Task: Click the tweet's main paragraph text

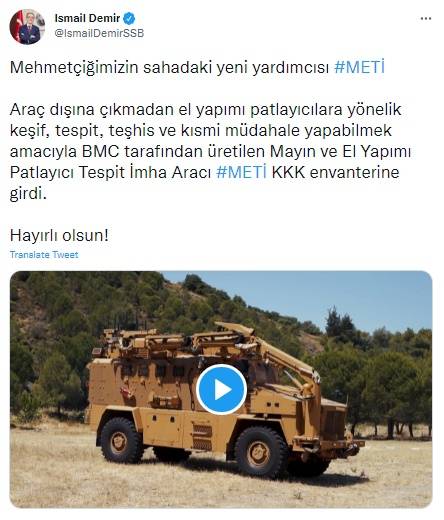Action: coord(210,151)
